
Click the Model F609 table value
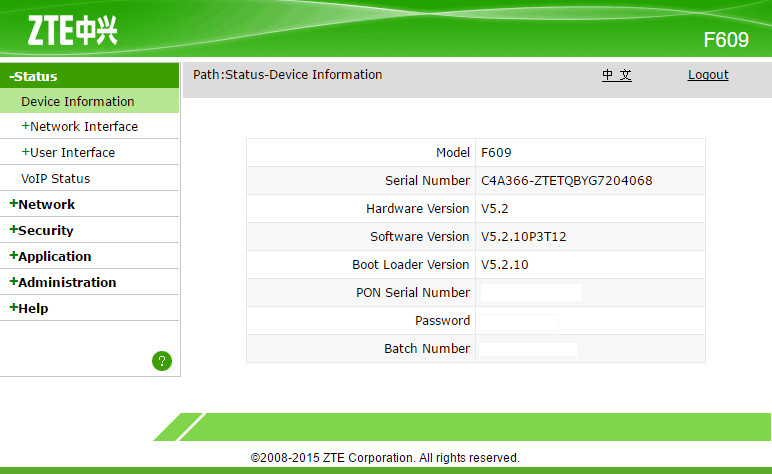click(496, 153)
